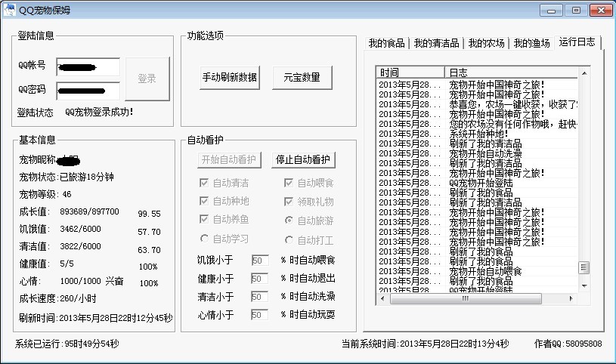Click 手动刷新数据 button
This screenshot has height=364, width=616.
tap(230, 77)
